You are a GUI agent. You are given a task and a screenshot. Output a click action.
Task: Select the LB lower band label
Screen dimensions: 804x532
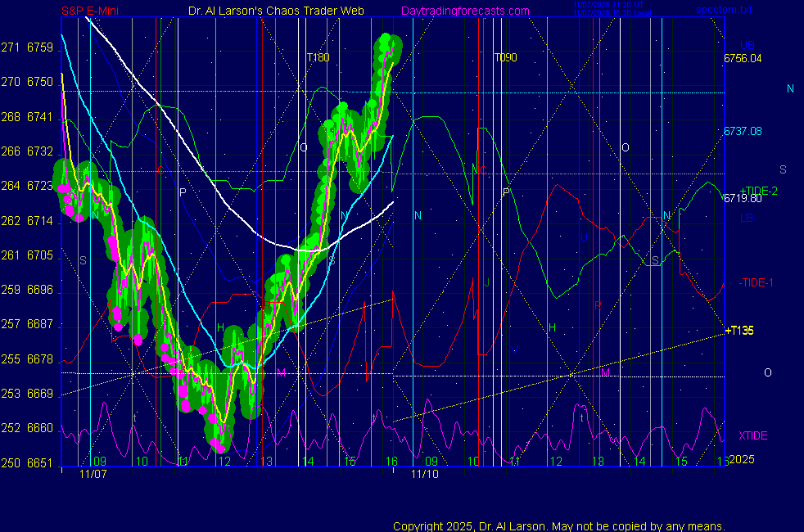click(747, 219)
